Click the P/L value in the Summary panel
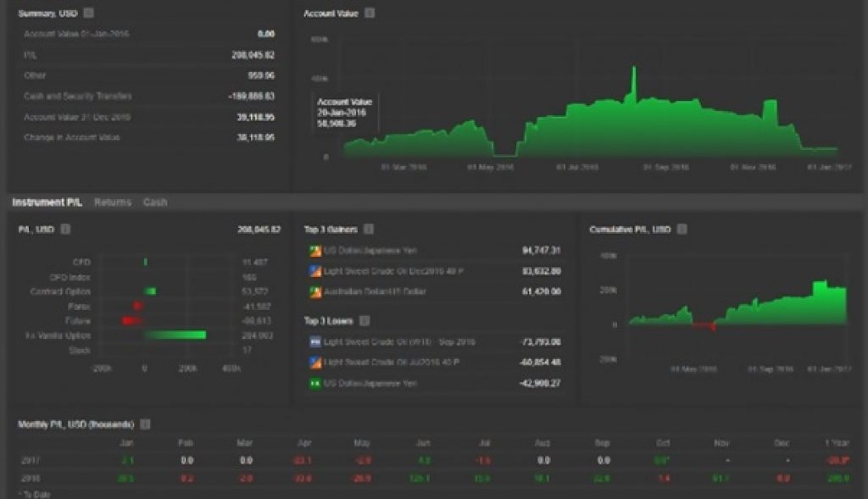 253,55
